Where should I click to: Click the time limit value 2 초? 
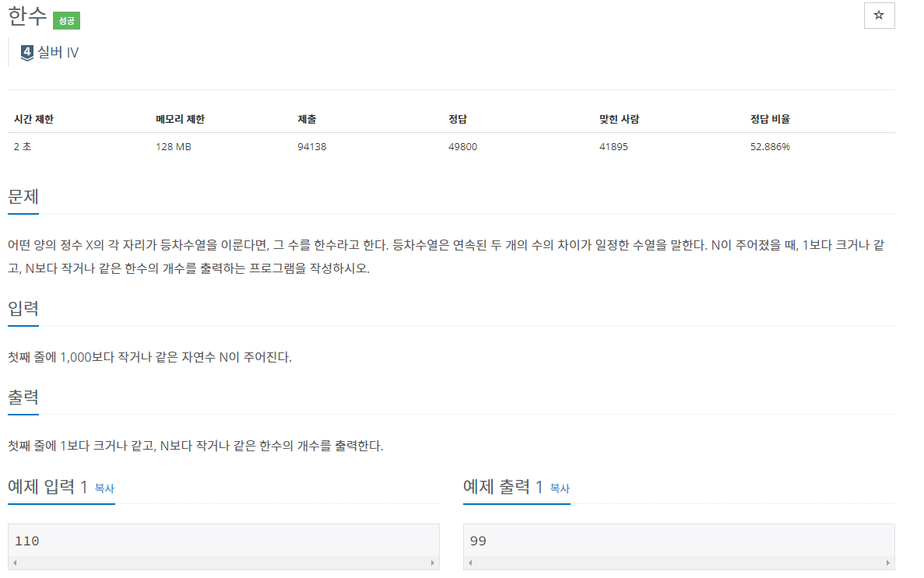click(x=23, y=147)
